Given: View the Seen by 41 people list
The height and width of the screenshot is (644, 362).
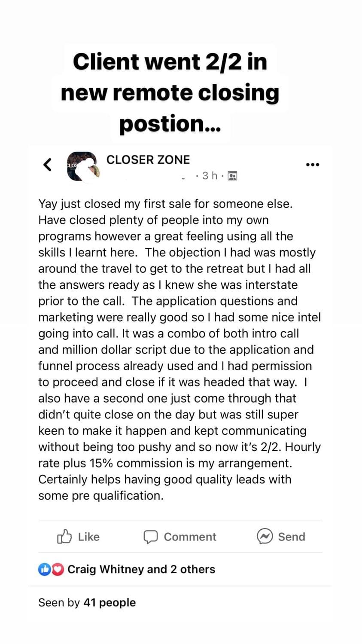Looking at the screenshot, I should tap(87, 602).
